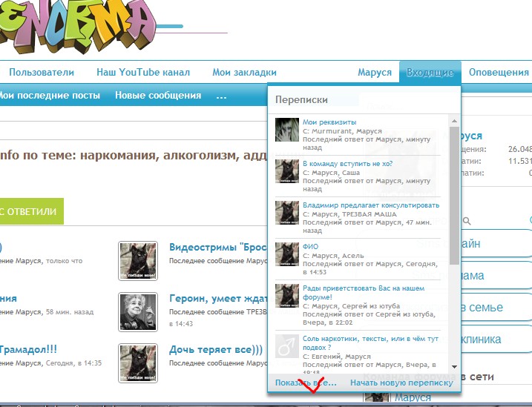
Task: Open the 'Мои реквизиты' conversation avatar
Action: click(286, 130)
